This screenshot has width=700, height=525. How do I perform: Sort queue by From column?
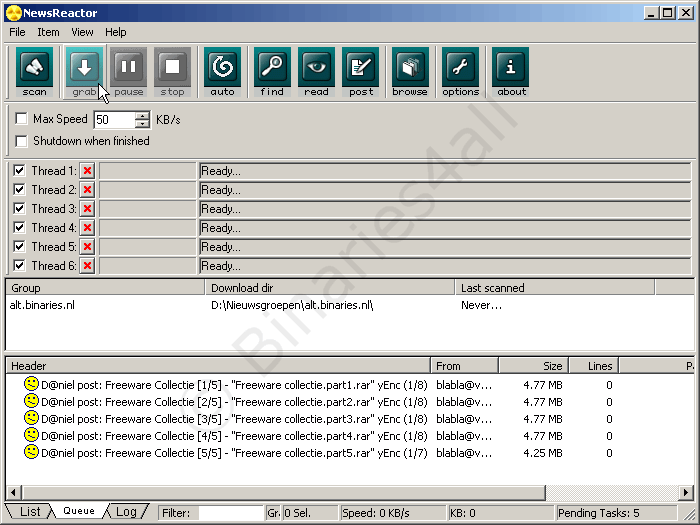click(x=465, y=366)
